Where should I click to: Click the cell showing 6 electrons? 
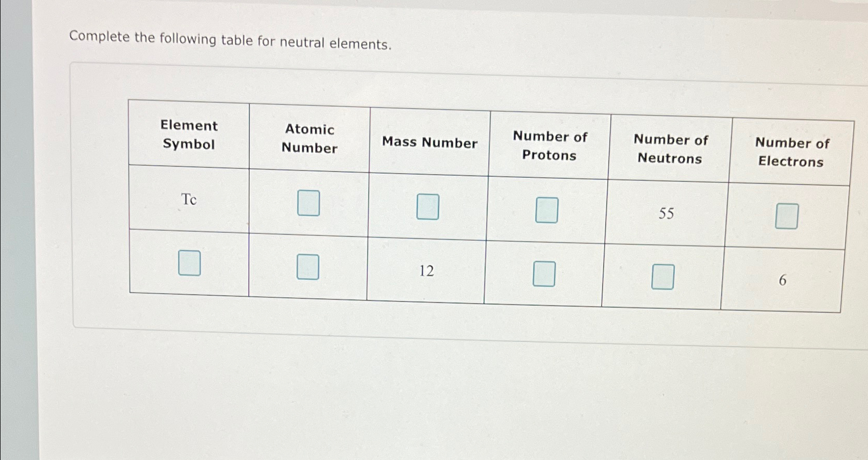point(783,281)
